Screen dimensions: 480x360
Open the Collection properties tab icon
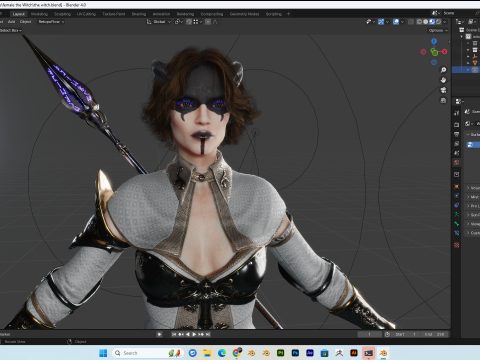click(456, 174)
